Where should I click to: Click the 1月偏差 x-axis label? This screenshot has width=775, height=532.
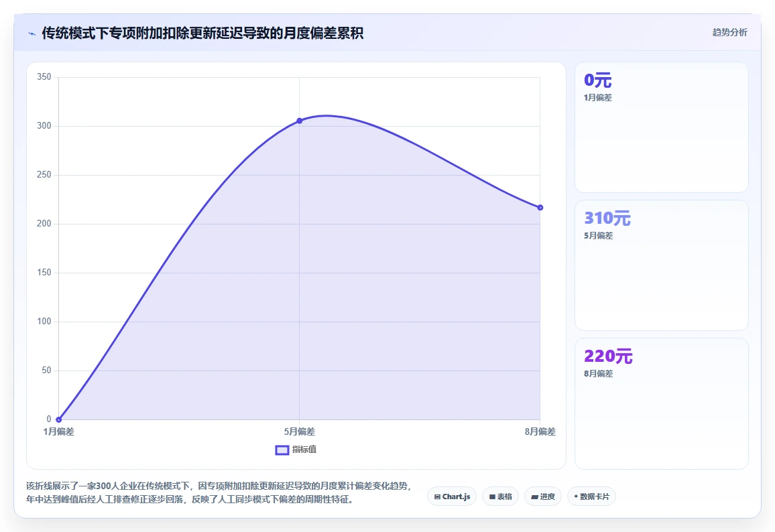pyautogui.click(x=59, y=431)
